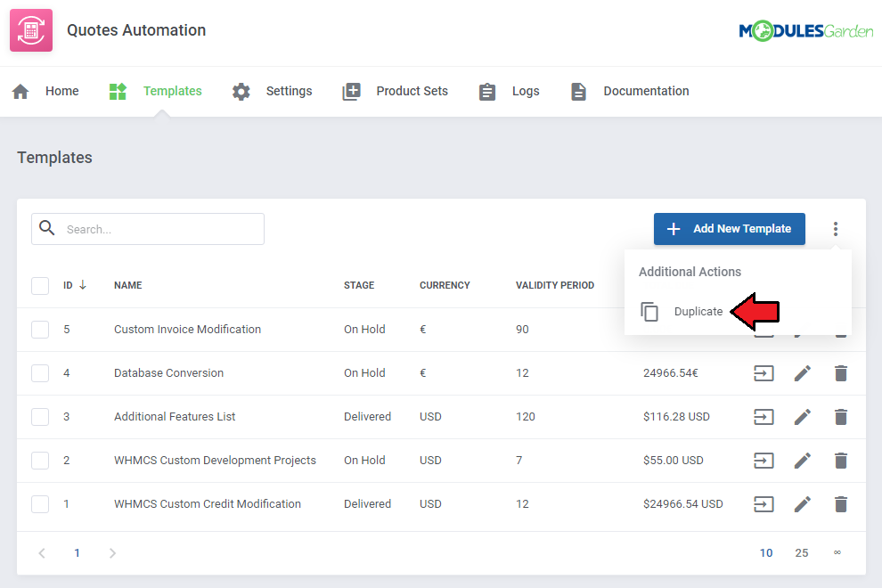Check WHMCS Custom Development Projects row checkbox
Screen dimensions: 882x588
pyautogui.click(x=40, y=461)
